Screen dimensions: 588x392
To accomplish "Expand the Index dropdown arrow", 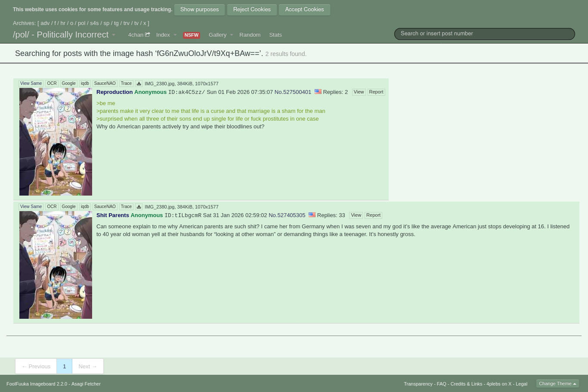I will click(x=175, y=35).
